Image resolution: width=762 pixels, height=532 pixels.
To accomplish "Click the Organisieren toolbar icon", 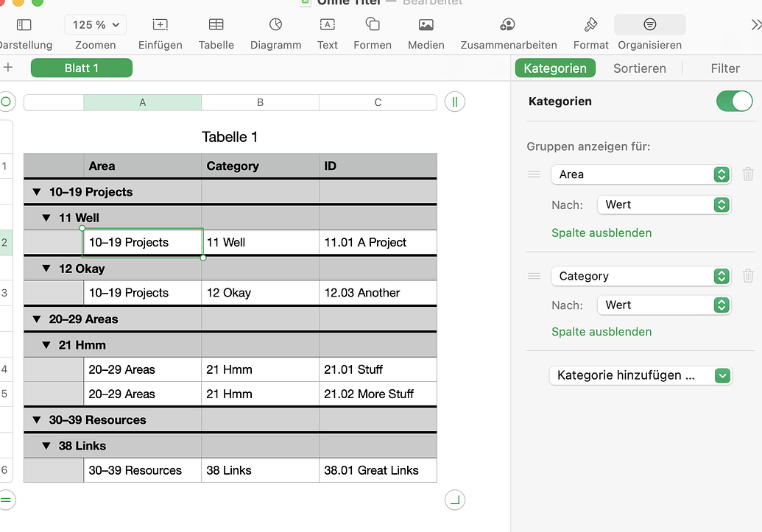I will tap(649, 25).
